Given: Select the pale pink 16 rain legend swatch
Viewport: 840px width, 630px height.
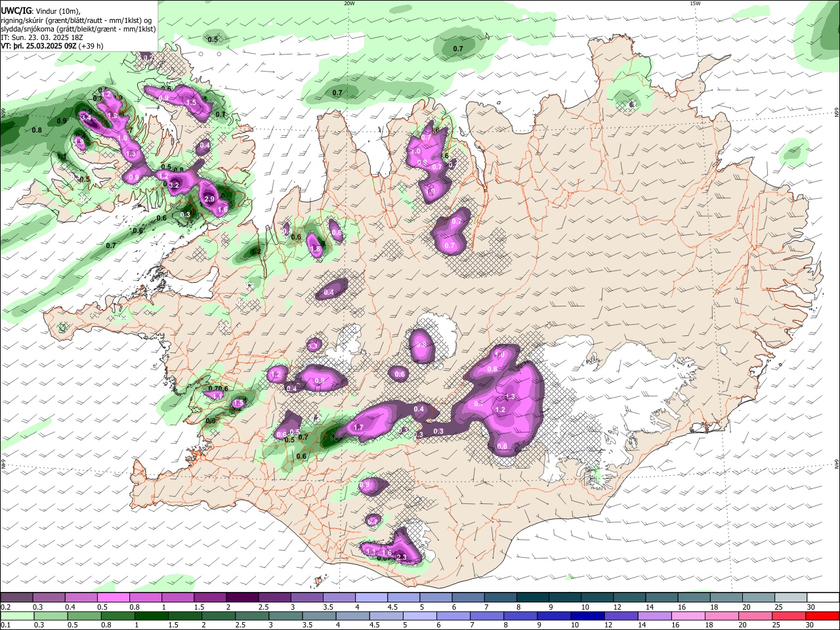Looking at the screenshot, I should click(x=690, y=616).
